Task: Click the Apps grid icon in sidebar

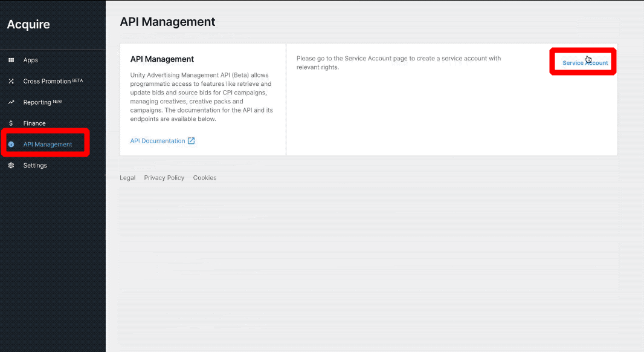Action: (x=11, y=60)
